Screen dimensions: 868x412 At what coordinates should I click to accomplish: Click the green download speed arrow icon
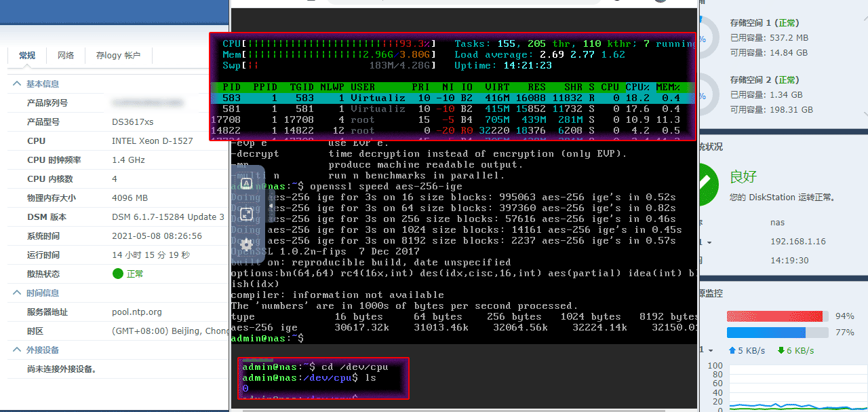point(781,351)
